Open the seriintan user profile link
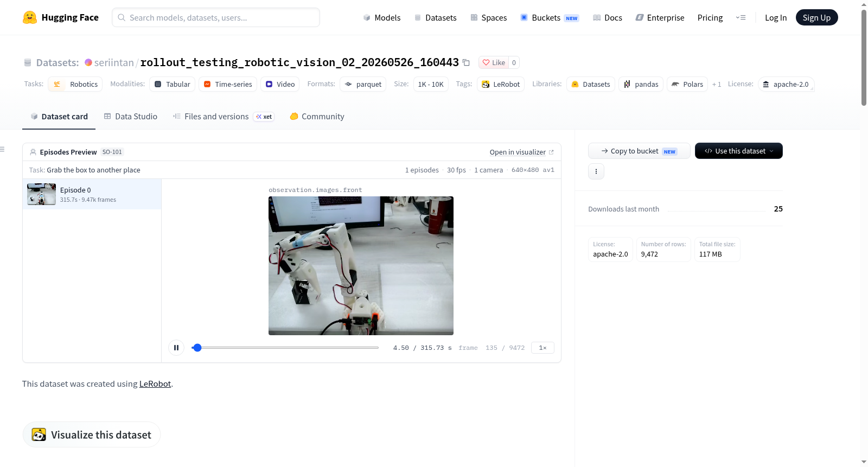The height and width of the screenshot is (467, 868). (114, 62)
